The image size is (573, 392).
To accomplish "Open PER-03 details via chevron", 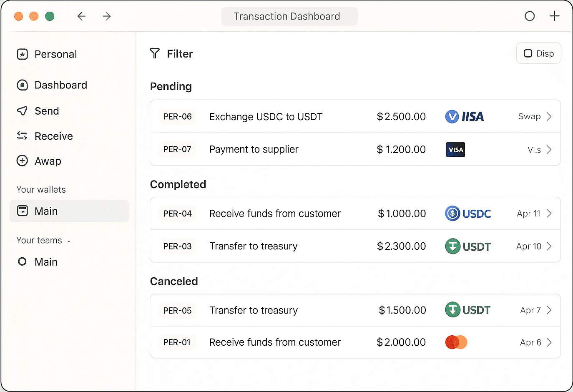I will click(x=549, y=246).
